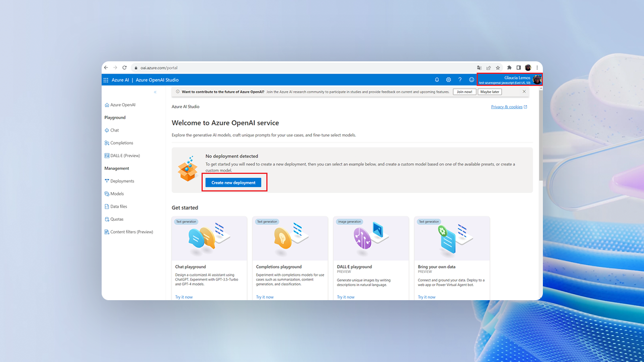Click the notifications bell icon

[x=437, y=80]
